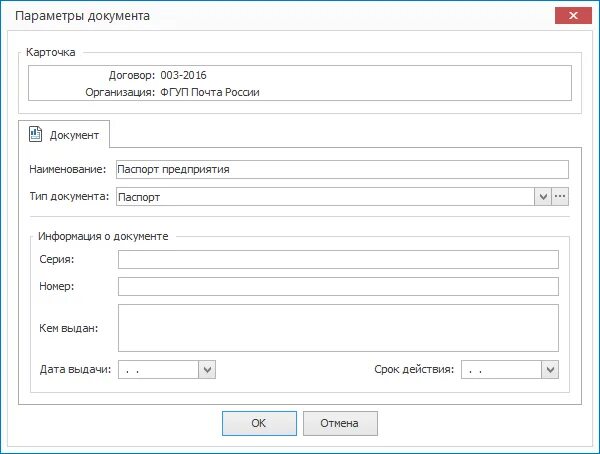Select the contract number 003-2016 text
Image resolution: width=600 pixels, height=454 pixels.
[183, 75]
